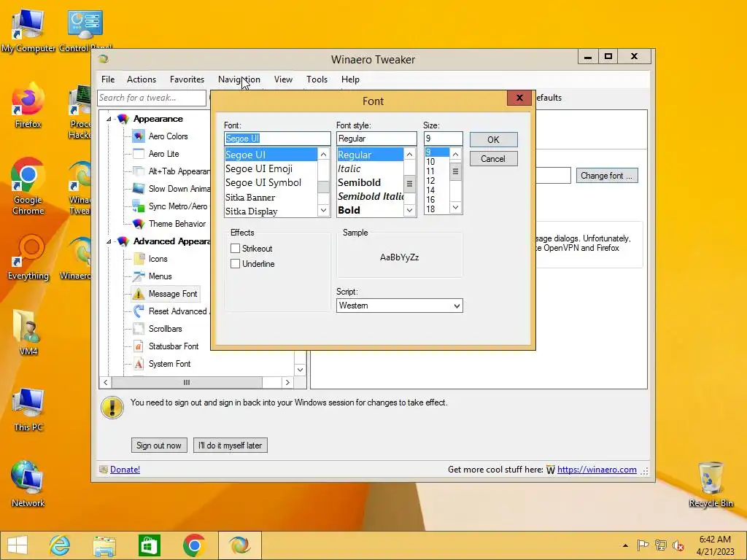
Task: Click the Advanced Appearance category icon
Action: coord(123,241)
